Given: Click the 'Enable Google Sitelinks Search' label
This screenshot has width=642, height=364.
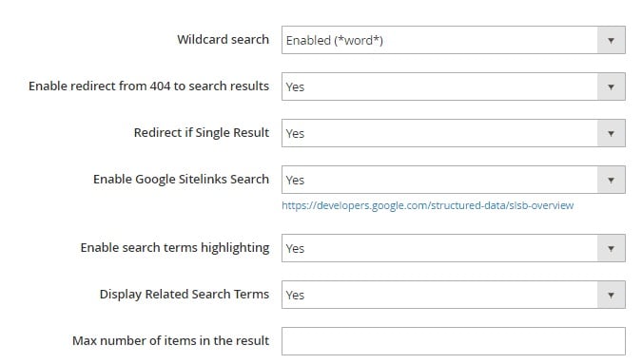Looking at the screenshot, I should (x=181, y=180).
